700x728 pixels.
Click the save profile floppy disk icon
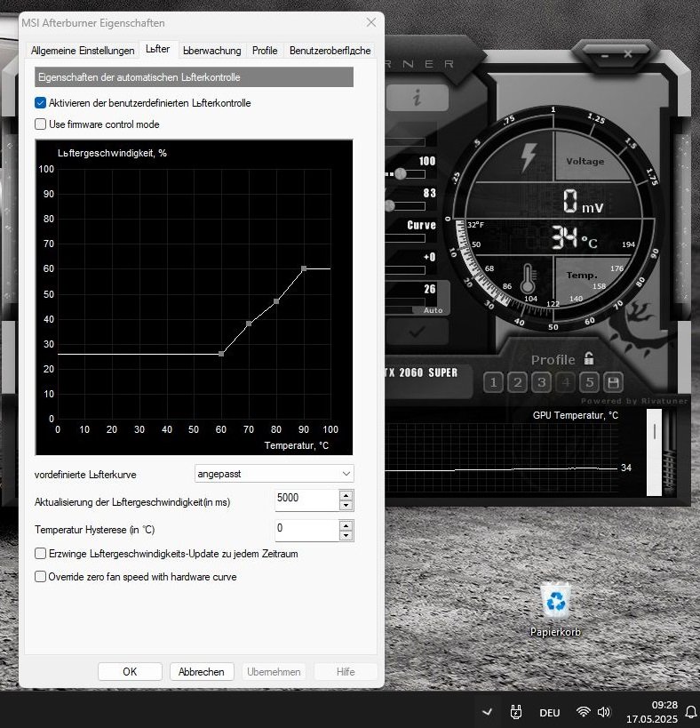coord(613,382)
